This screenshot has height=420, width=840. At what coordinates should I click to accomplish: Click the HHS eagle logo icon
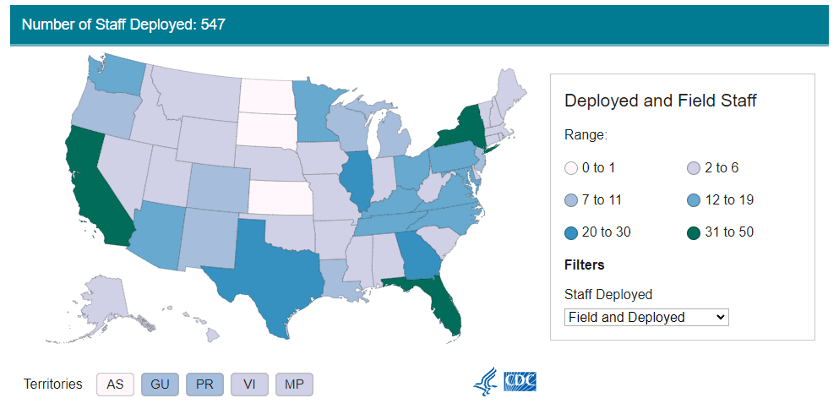[x=486, y=383]
